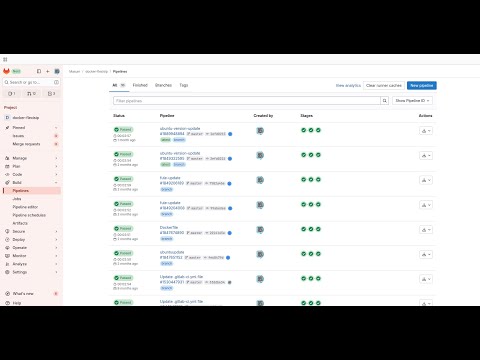Open the Show Pipeline ID dropdown
The image size is (480, 360).
412,101
